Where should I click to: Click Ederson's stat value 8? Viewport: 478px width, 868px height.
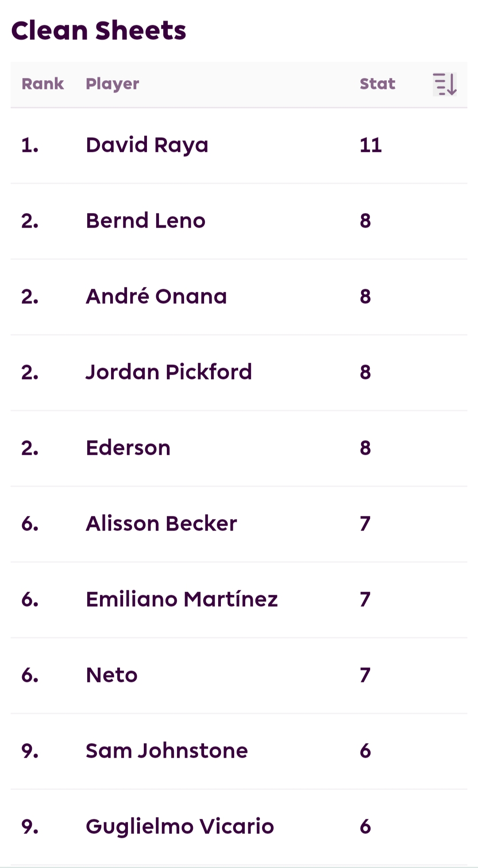click(x=365, y=448)
